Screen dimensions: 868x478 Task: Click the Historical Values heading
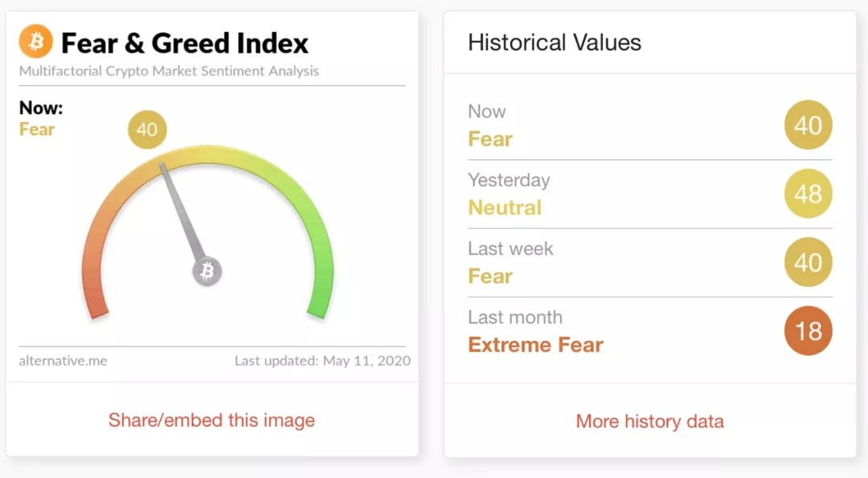(x=555, y=43)
